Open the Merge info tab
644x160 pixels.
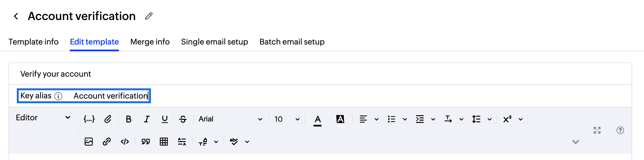coord(150,42)
